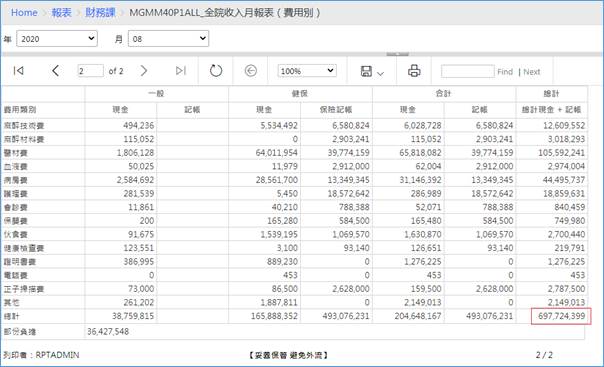The width and height of the screenshot is (604, 367).
Task: Open the 報表 breadcrumb link
Action: (62, 13)
